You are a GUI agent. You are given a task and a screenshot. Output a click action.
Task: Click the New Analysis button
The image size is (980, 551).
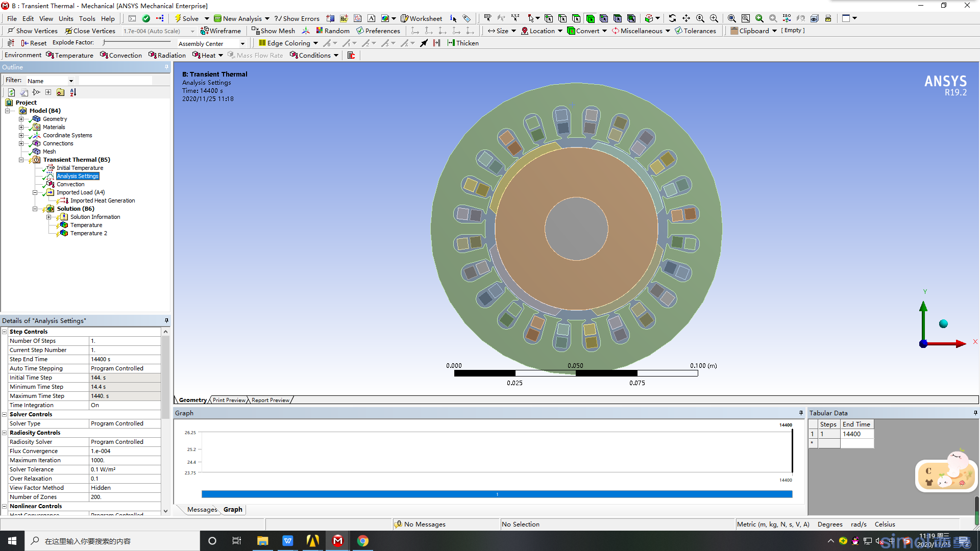[241, 18]
